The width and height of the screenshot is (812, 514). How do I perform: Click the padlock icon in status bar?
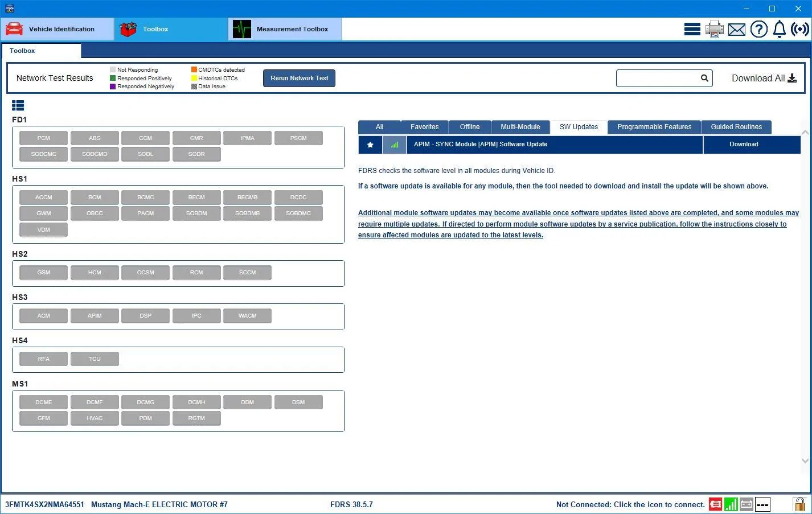click(799, 504)
